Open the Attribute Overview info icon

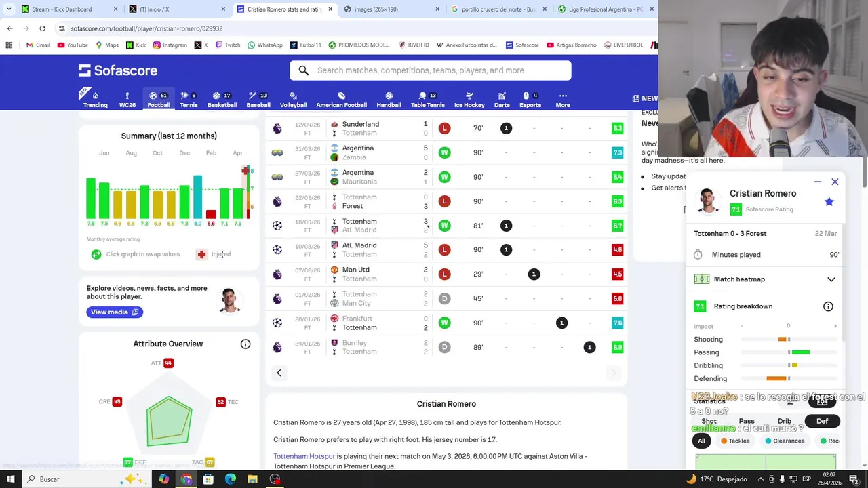click(245, 344)
